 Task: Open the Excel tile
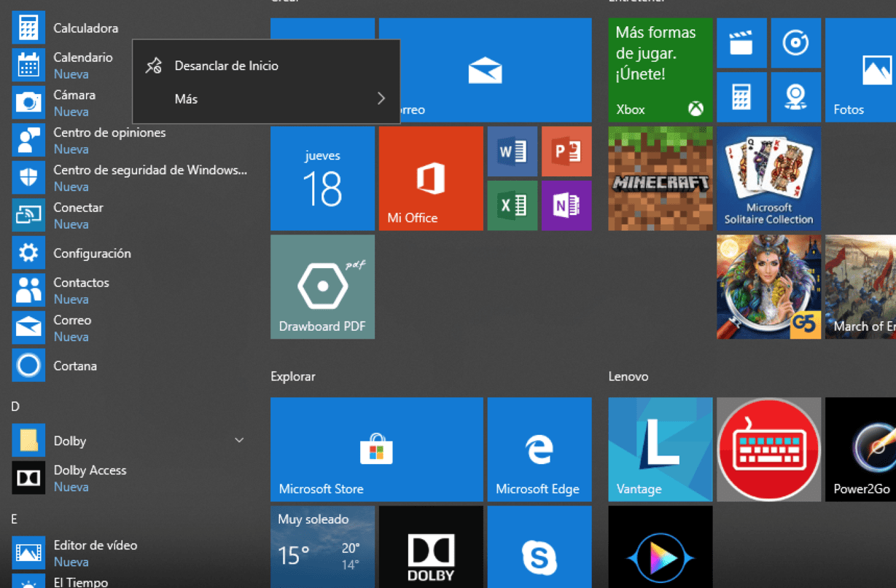[x=512, y=205]
